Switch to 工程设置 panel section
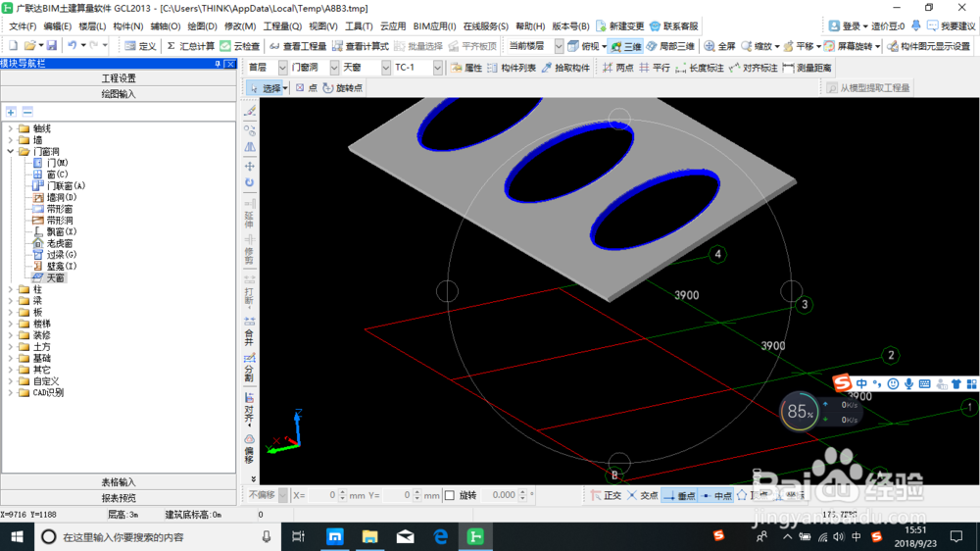 119,78
